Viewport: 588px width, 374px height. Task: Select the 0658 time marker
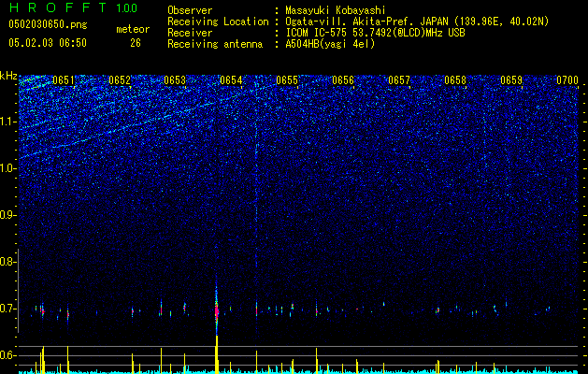[455, 80]
